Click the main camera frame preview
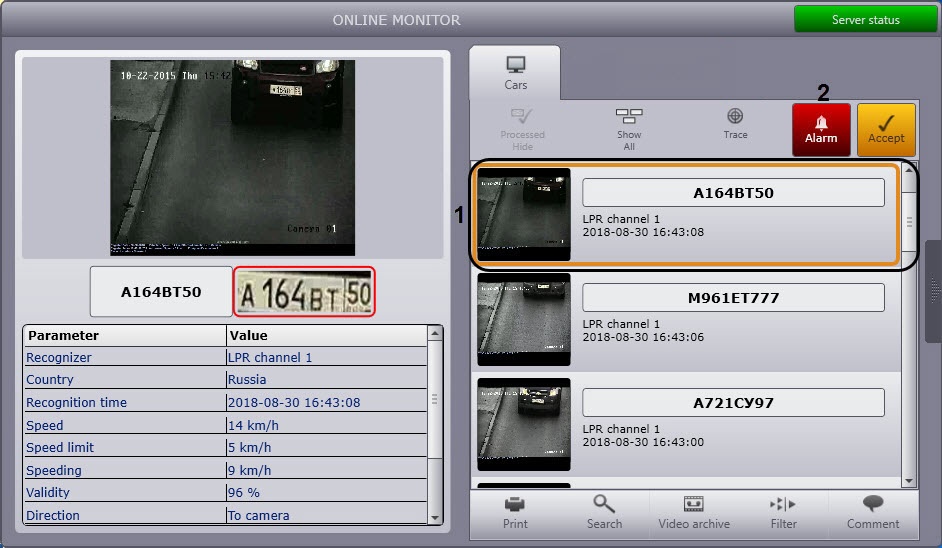 232,157
